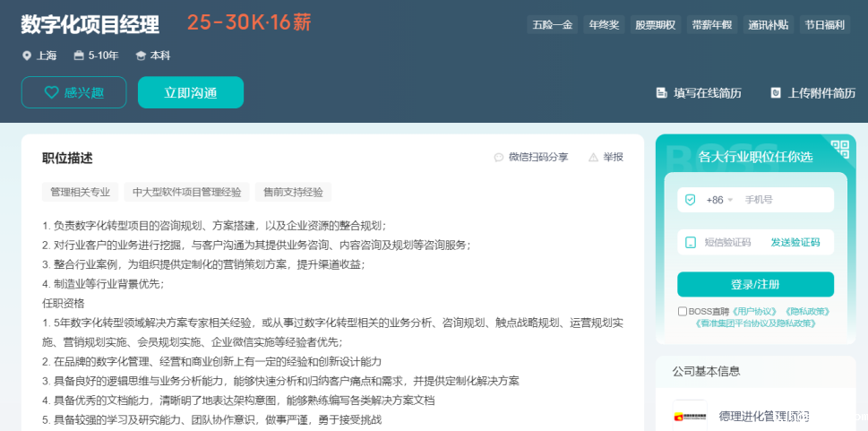Image resolution: width=868 pixels, height=431 pixels.
Task: Click 发送验证码 to send code
Action: point(795,242)
